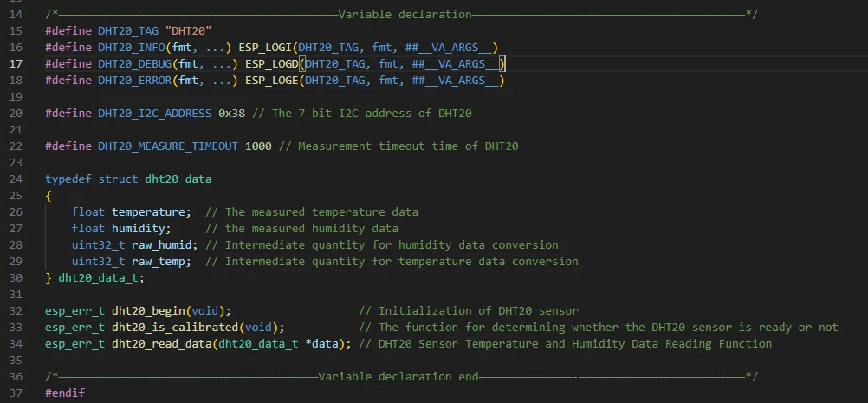Click the typedef keyword
The width and height of the screenshot is (868, 403).
[68, 179]
